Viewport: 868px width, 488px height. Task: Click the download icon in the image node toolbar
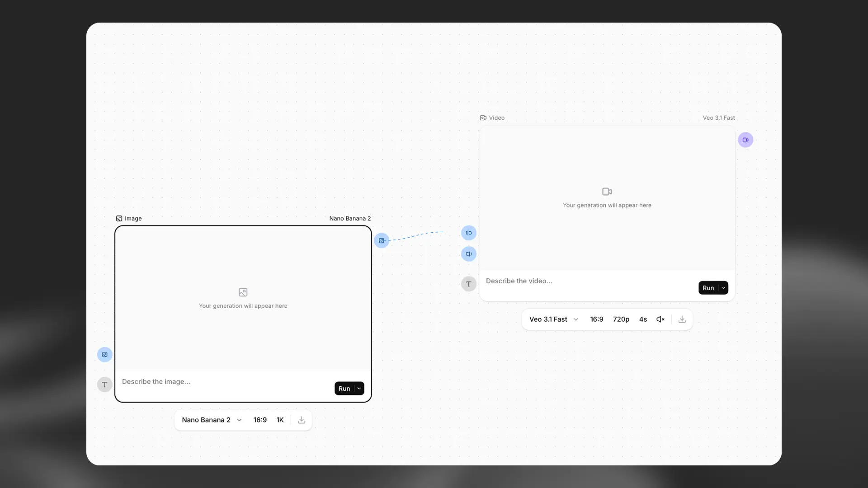pos(301,420)
